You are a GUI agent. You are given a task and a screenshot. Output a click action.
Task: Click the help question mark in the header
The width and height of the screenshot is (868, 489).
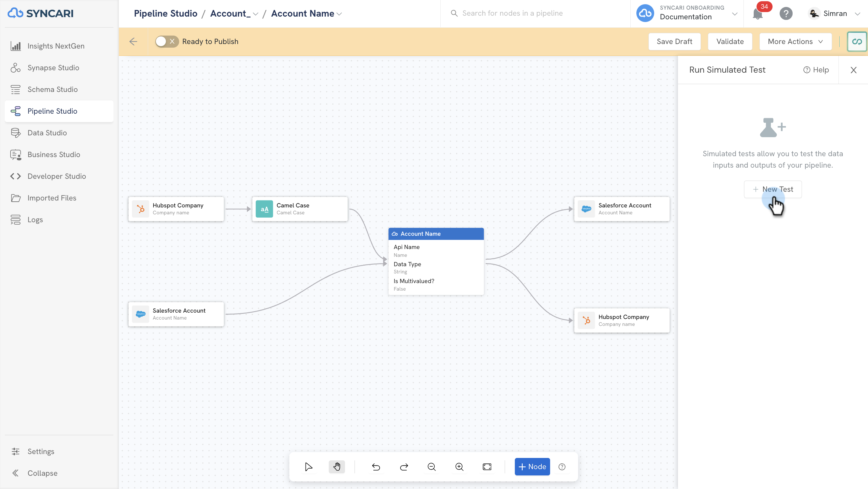[786, 14]
